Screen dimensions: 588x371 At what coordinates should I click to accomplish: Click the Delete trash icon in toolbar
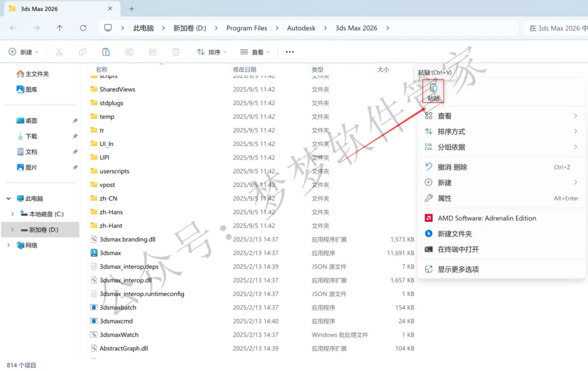(x=176, y=52)
